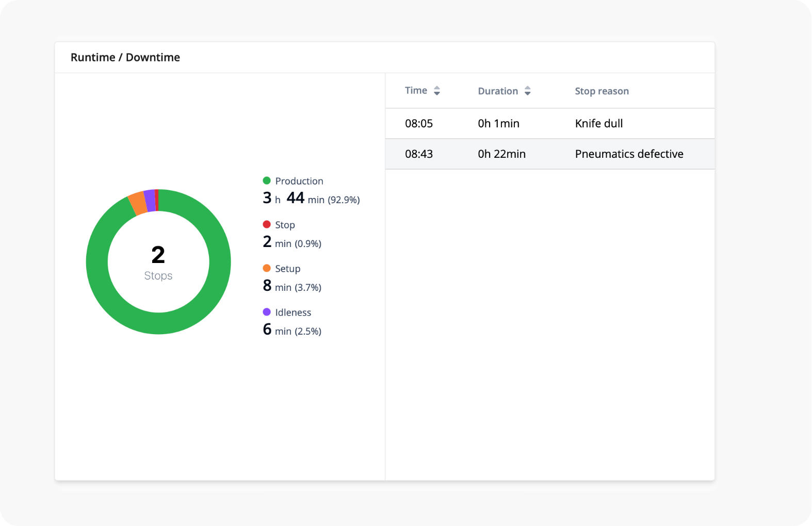Click the purple Idleness legend dot
This screenshot has width=812, height=526.
pos(267,312)
